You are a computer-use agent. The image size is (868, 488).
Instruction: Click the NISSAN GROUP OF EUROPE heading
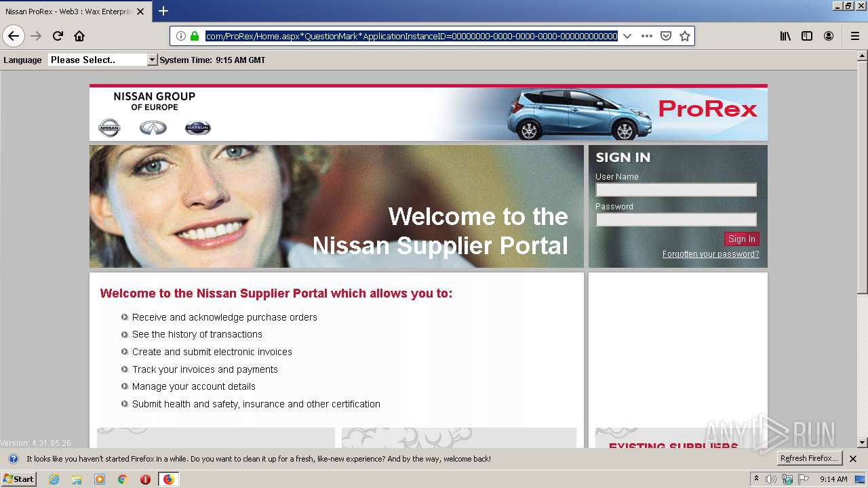(155, 102)
